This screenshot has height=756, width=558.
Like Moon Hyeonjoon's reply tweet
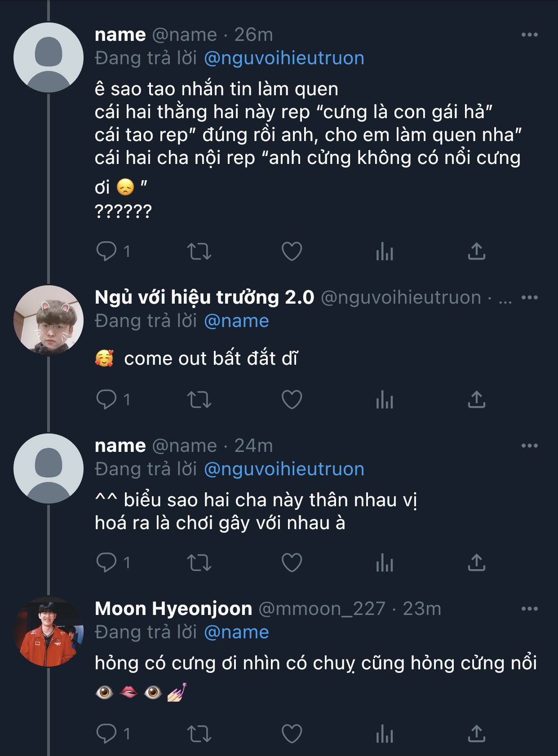[292, 734]
